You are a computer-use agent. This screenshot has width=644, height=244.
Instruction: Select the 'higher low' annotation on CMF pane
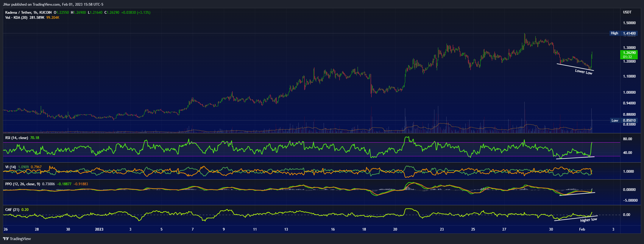click(589, 220)
